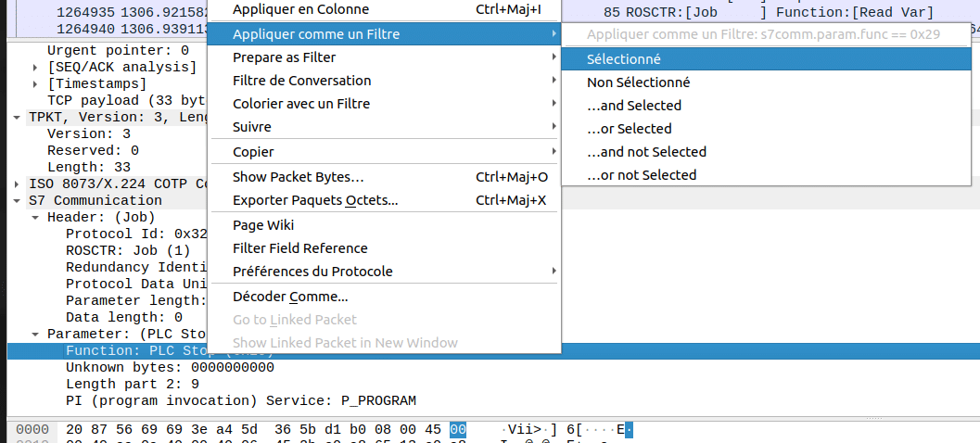Choose "Non Sélectionné" filter option
Screen dimensions: 980x443
[638, 82]
